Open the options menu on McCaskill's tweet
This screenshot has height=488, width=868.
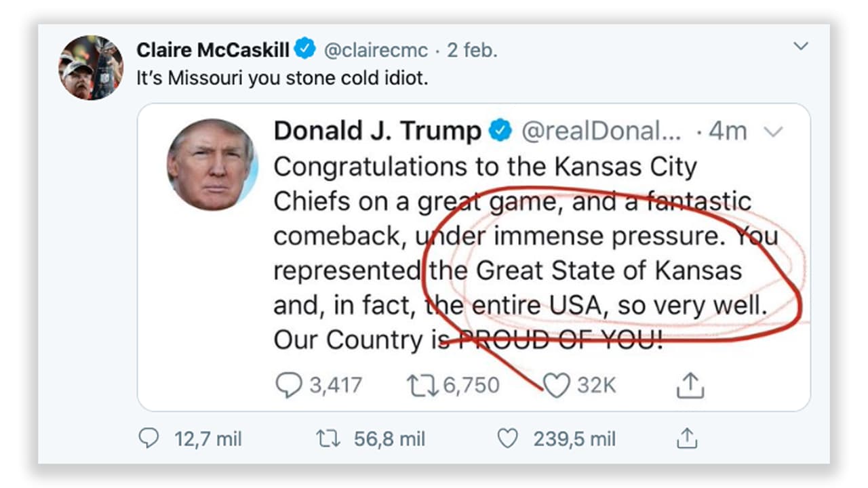pyautogui.click(x=802, y=46)
